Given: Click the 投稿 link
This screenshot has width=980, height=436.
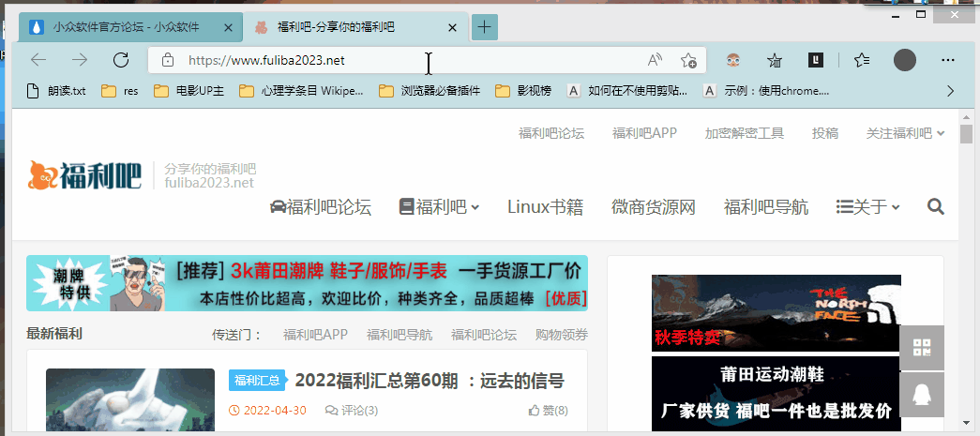Looking at the screenshot, I should (x=825, y=133).
